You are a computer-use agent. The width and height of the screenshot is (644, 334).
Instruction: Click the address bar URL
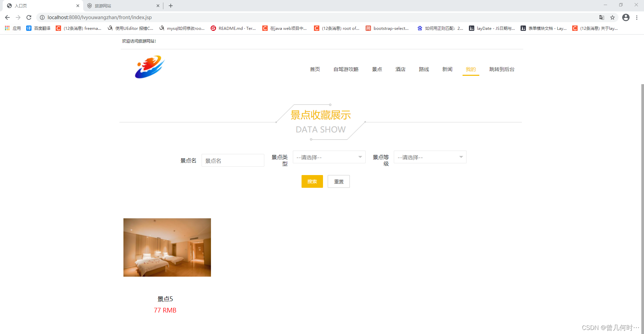pos(100,17)
